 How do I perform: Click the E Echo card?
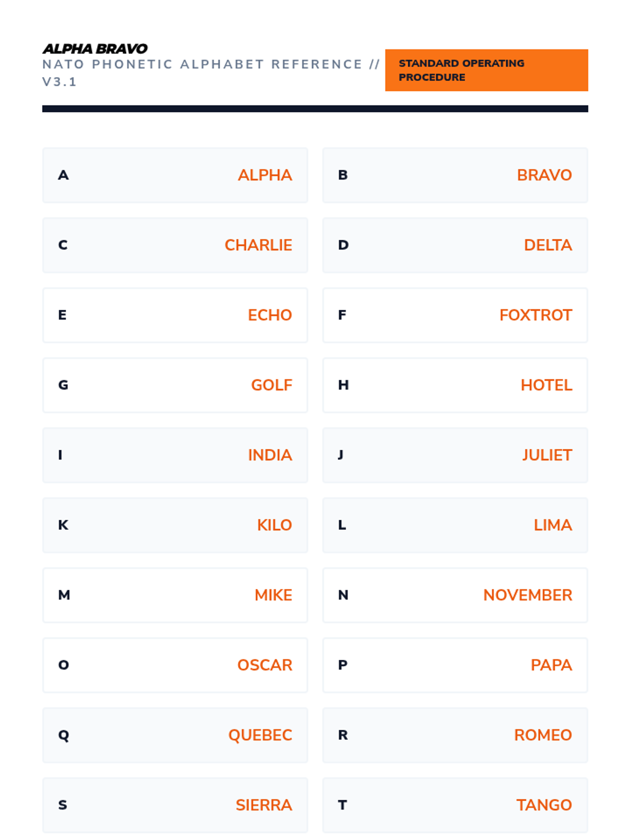[x=175, y=315]
